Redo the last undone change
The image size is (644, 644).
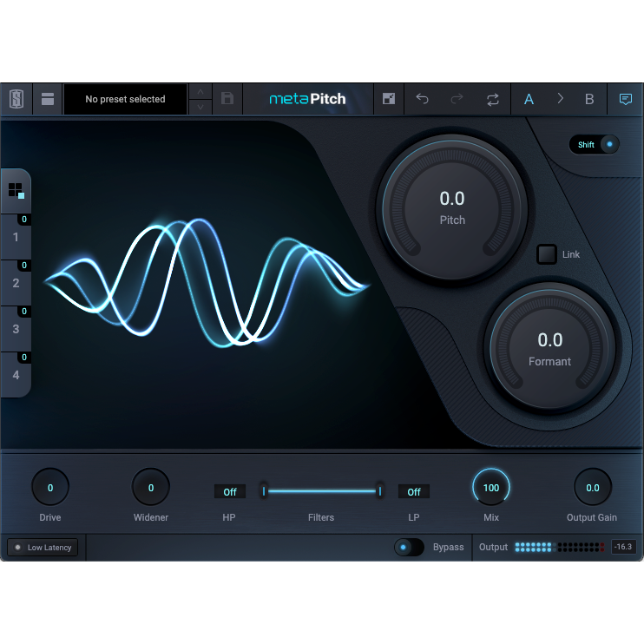point(457,99)
